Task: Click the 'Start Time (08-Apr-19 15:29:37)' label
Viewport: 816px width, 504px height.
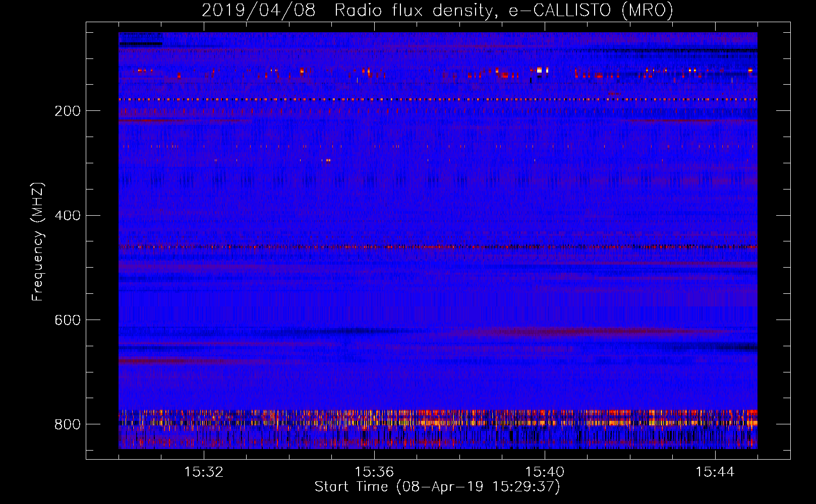Action: [437, 487]
